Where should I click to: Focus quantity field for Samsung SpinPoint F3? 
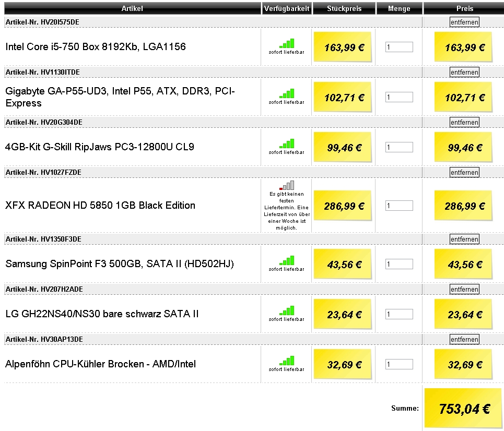[399, 264]
